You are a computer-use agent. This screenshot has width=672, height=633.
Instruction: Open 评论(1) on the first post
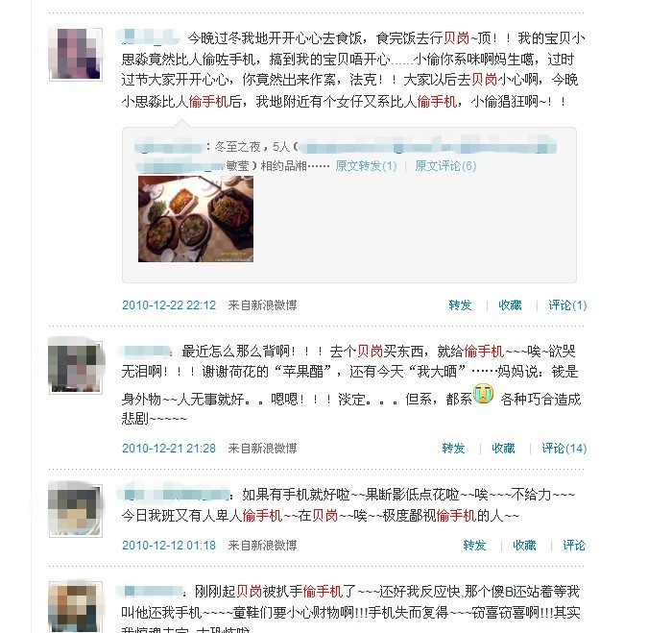567,305
